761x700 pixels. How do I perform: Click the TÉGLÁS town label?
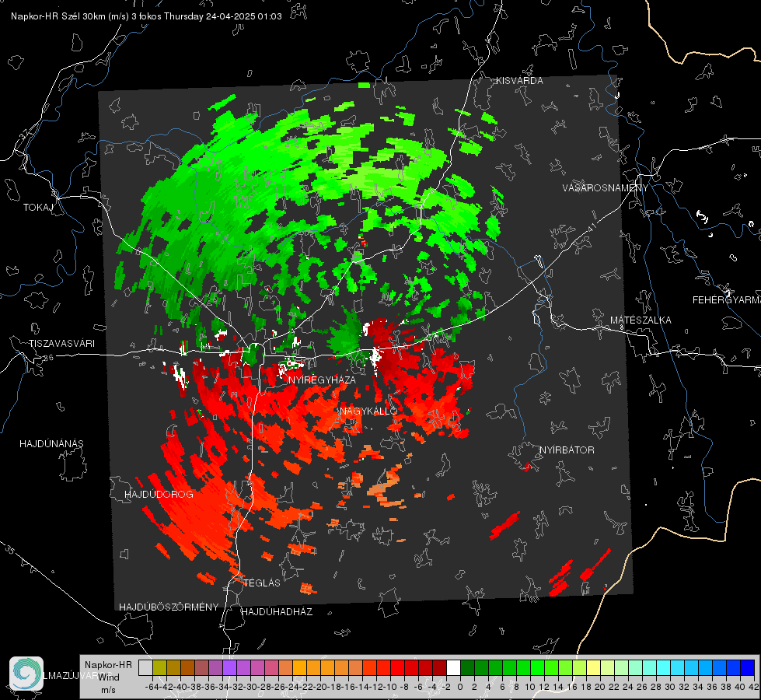click(x=262, y=583)
